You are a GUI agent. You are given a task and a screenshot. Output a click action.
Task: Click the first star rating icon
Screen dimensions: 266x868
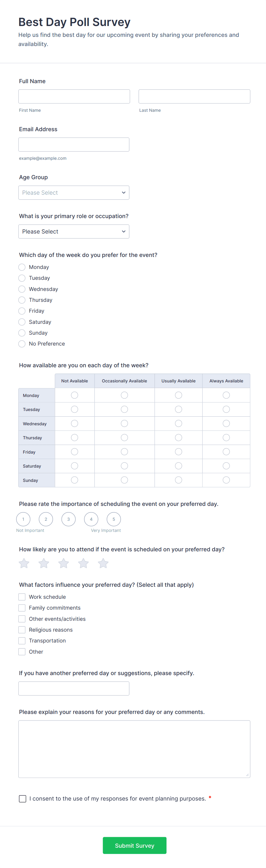tap(24, 563)
